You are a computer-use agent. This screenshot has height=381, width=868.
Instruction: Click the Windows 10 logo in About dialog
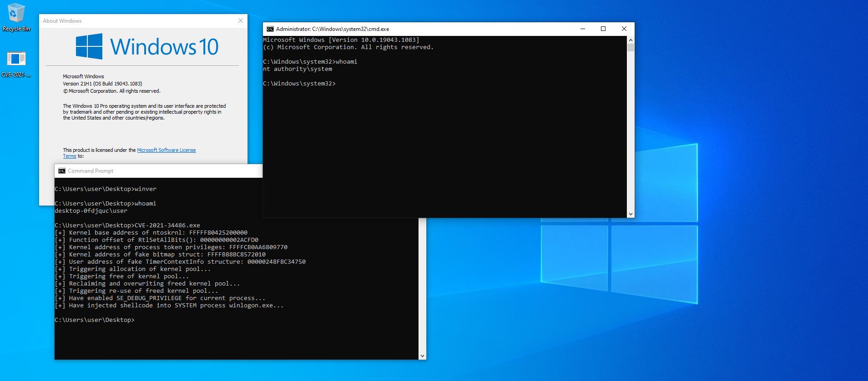click(x=147, y=46)
